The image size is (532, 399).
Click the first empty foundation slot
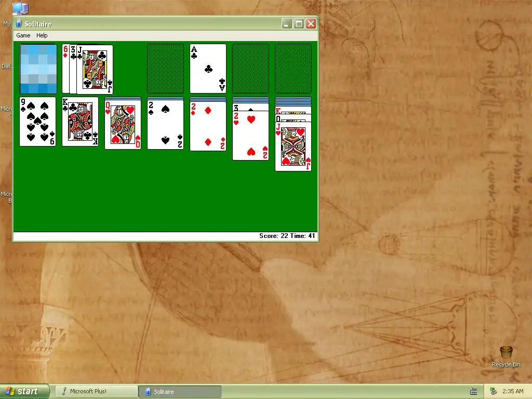pos(165,69)
